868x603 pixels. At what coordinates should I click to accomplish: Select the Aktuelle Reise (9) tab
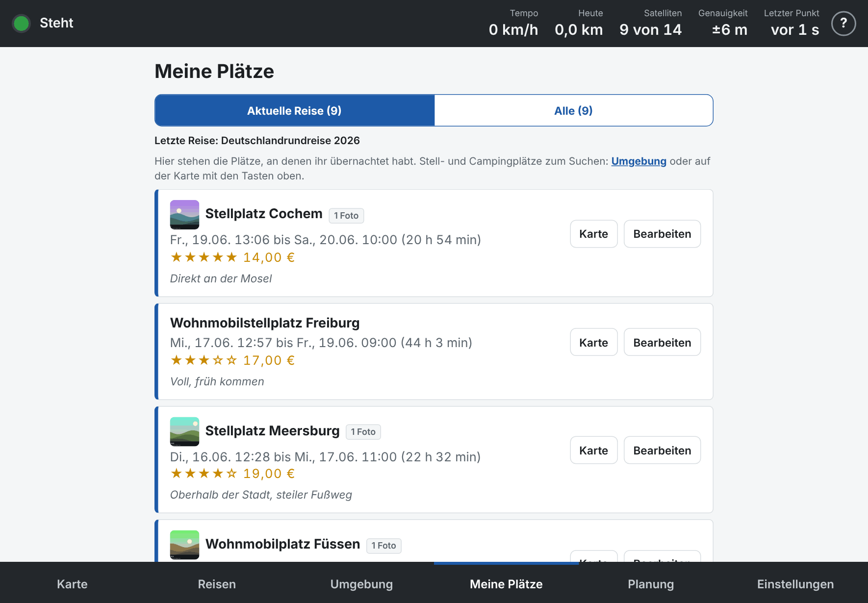click(294, 111)
